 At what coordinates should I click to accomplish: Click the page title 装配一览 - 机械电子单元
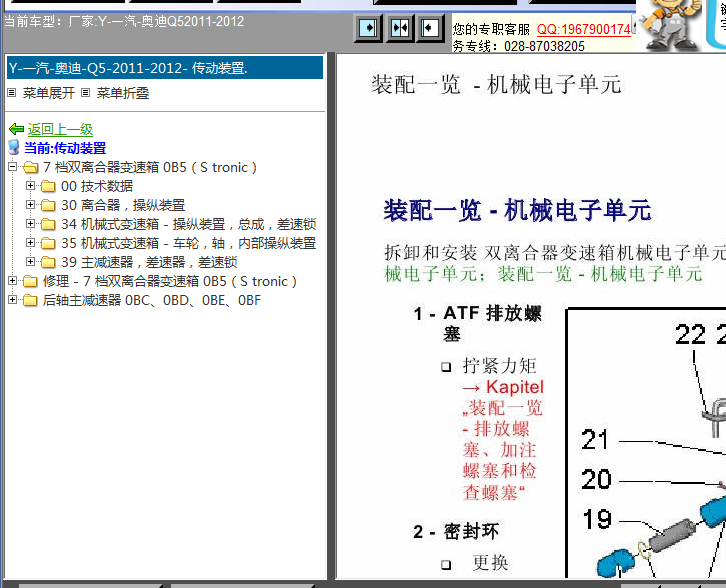click(496, 85)
